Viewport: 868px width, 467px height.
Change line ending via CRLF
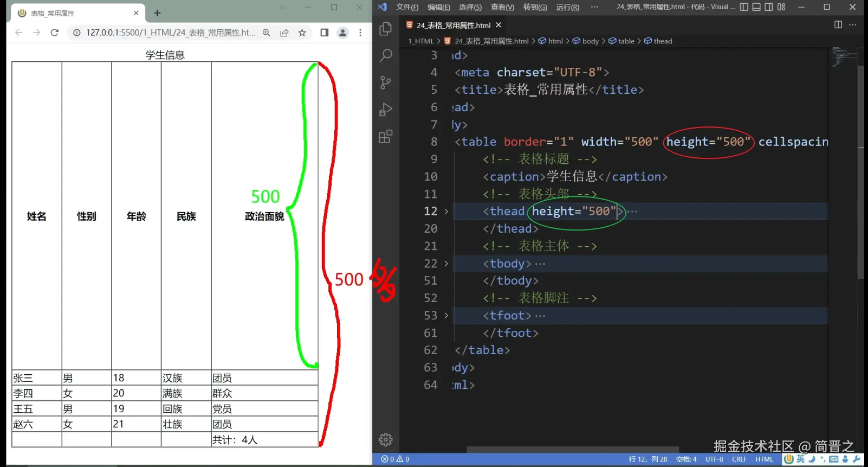point(740,459)
